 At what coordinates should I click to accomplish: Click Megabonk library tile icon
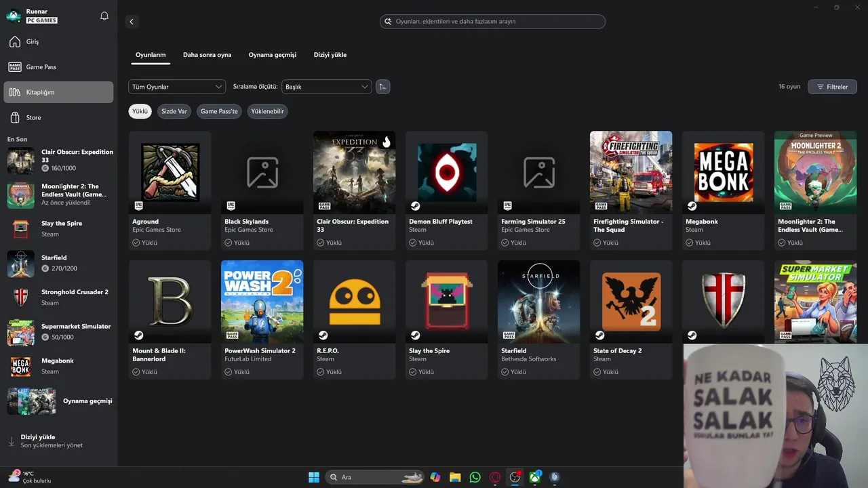pos(723,172)
